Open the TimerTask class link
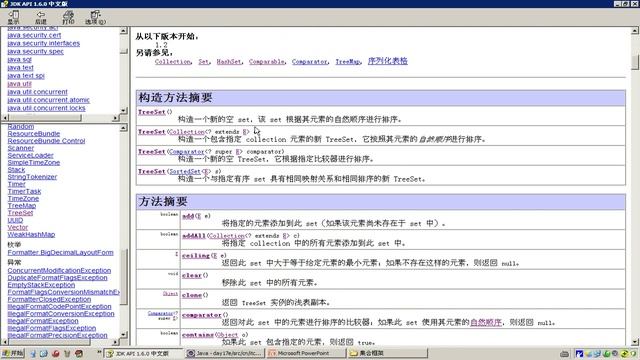The height and width of the screenshot is (360, 640). (24, 191)
